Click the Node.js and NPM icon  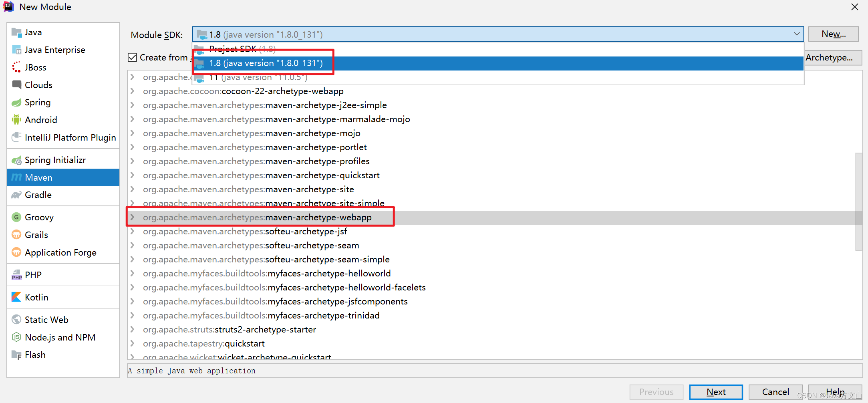click(16, 337)
